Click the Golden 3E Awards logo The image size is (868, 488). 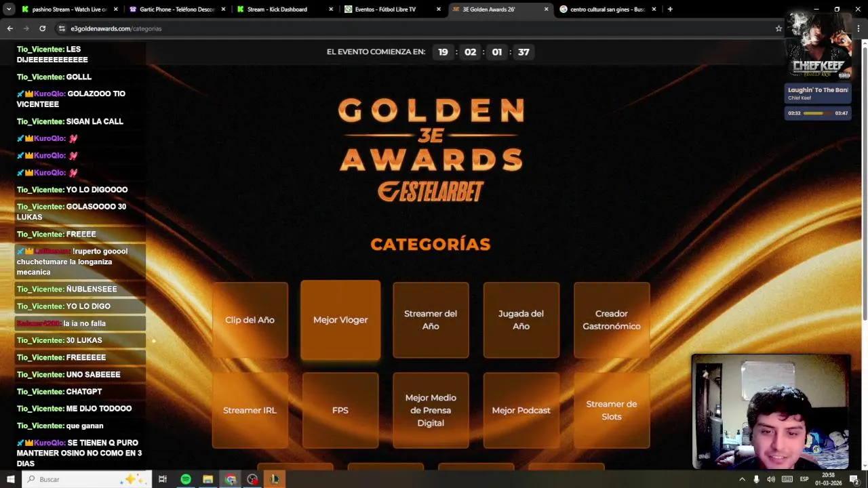[431, 135]
